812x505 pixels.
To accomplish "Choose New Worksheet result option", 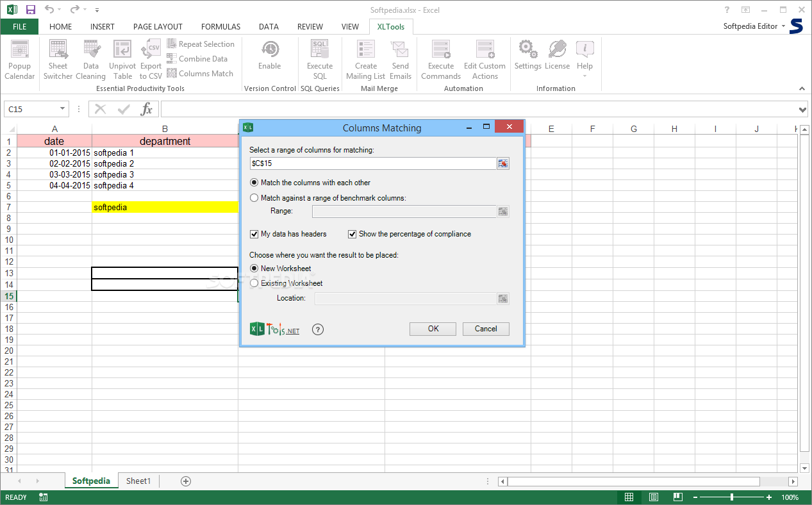I will (x=281, y=269).
